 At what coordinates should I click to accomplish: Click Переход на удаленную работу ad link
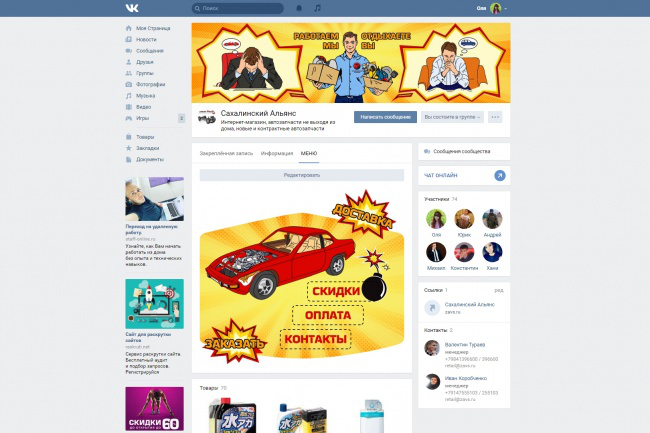click(152, 230)
